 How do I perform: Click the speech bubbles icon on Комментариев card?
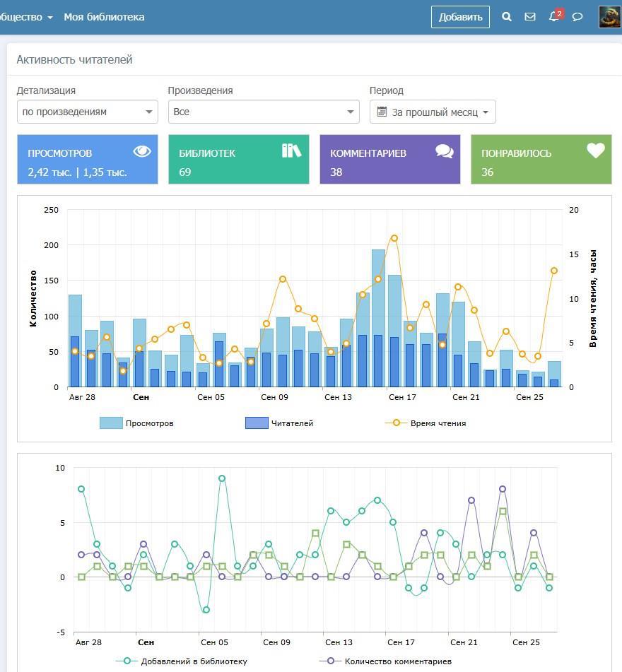[444, 151]
